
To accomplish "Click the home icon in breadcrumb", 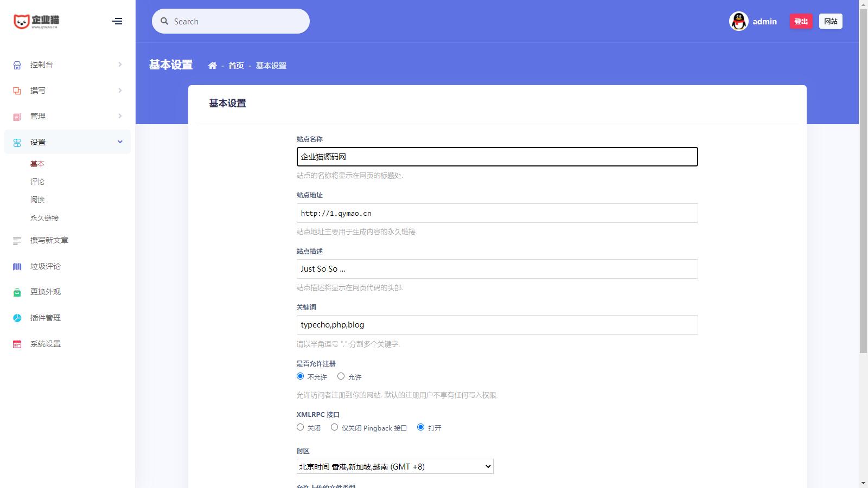I will (x=212, y=66).
